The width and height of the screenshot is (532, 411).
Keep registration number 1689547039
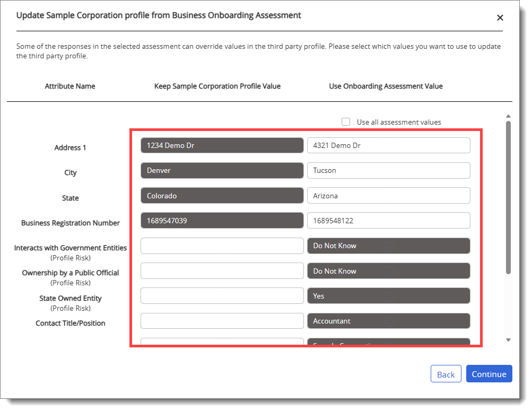pyautogui.click(x=222, y=221)
